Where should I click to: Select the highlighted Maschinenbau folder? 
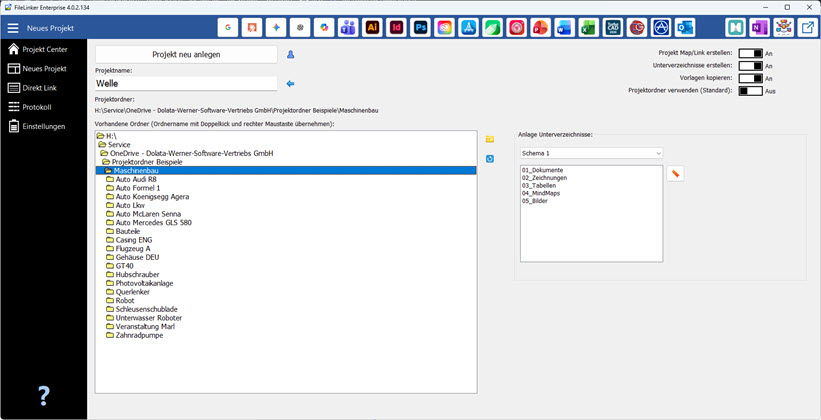[286, 171]
